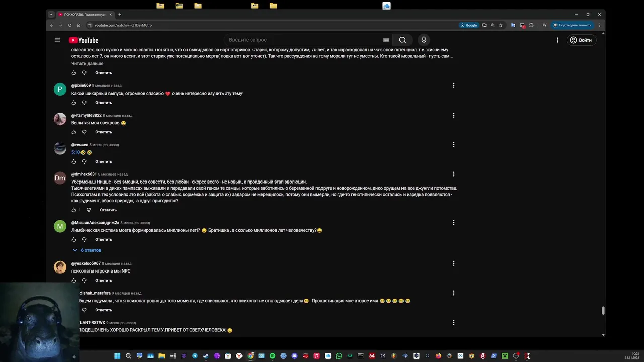Expand truncated comment with Читать дальше
This screenshot has width=644, height=362.
coord(87,63)
